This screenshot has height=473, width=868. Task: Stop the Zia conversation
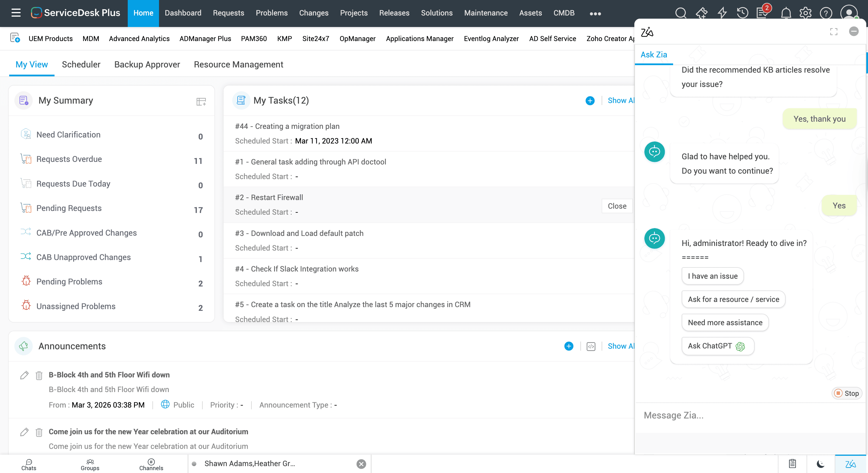click(847, 393)
